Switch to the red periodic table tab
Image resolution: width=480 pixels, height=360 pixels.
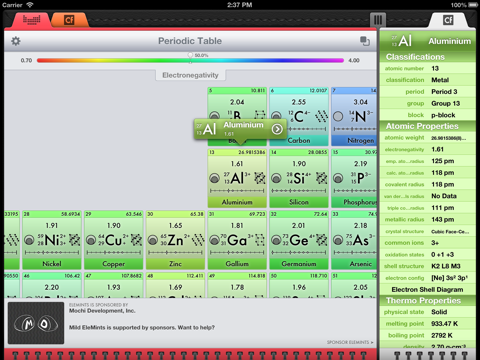(31, 20)
